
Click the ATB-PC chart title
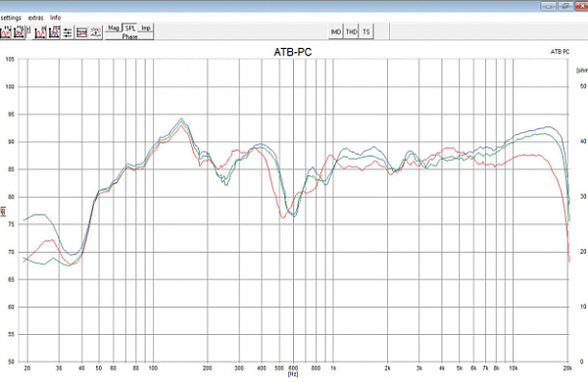pyautogui.click(x=292, y=52)
